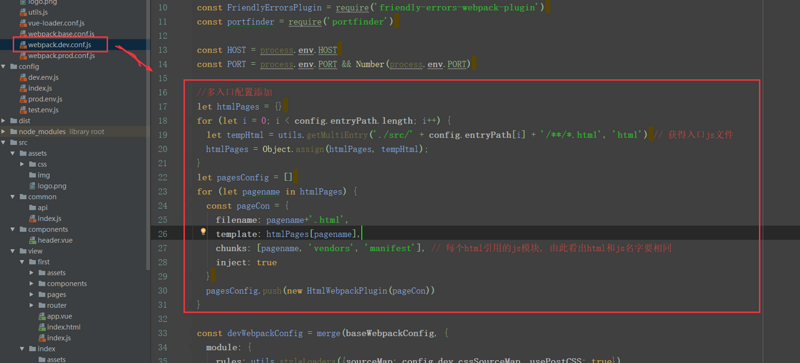
Task: Click the webpack.base.conf.js file icon
Action: pyautogui.click(x=23, y=34)
